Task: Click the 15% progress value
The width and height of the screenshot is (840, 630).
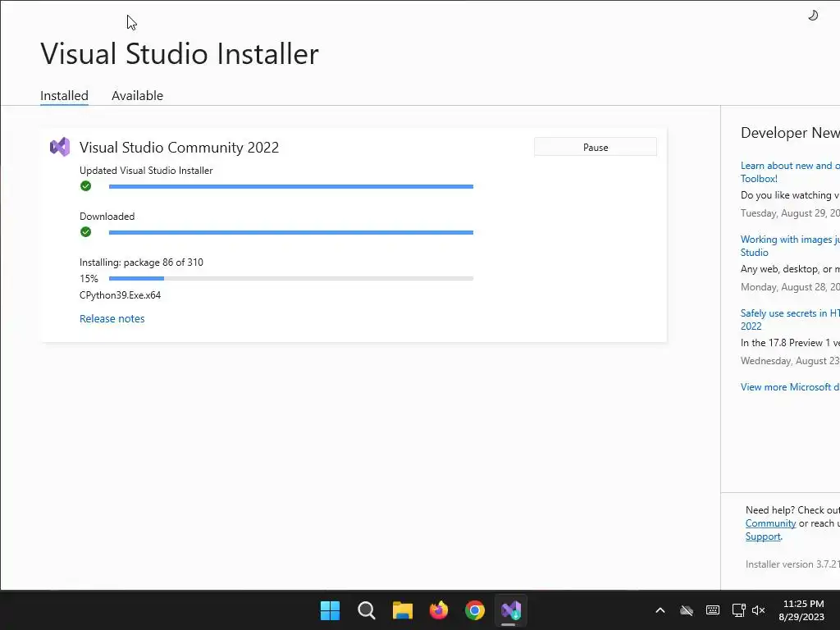Action: (89, 279)
